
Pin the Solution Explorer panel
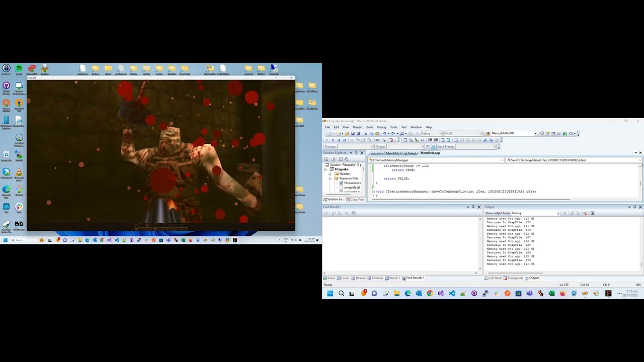[x=356, y=153]
